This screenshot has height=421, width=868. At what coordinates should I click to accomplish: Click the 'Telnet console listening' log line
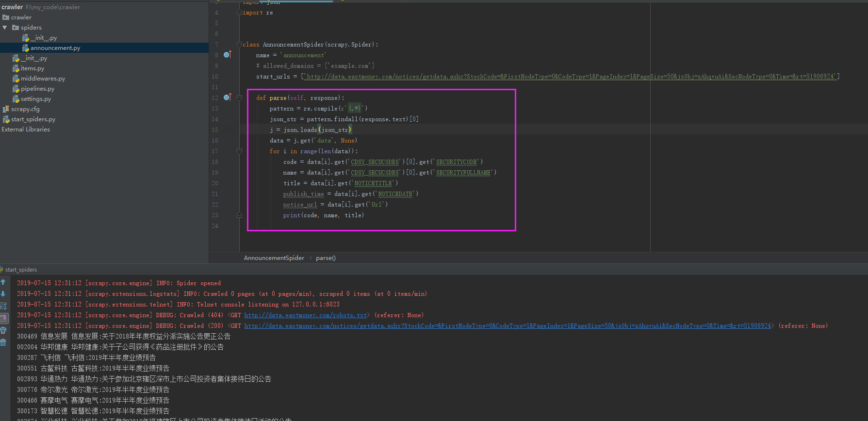(178, 305)
